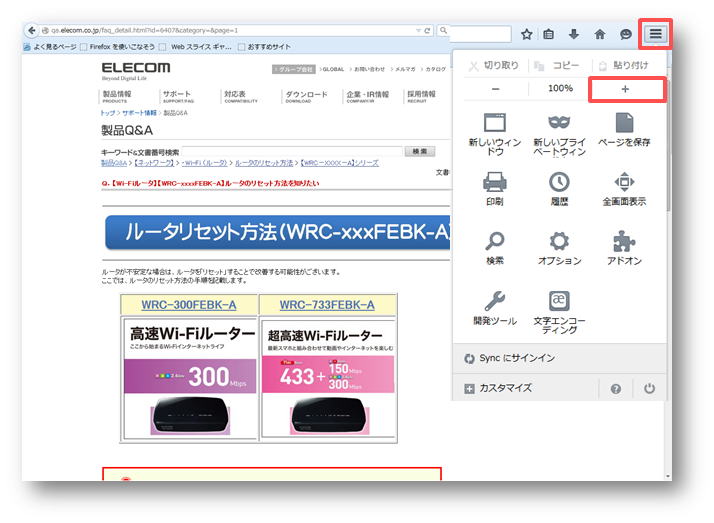Image resolution: width=714 pixels, height=523 pixels.
Task: Click the サポート情報 breadcrumb link
Action: pyautogui.click(x=139, y=113)
